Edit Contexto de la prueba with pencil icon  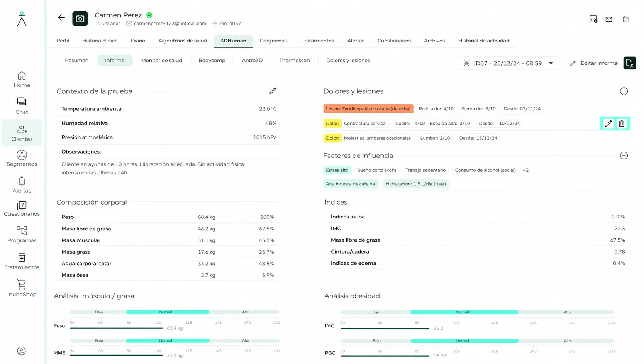(273, 91)
